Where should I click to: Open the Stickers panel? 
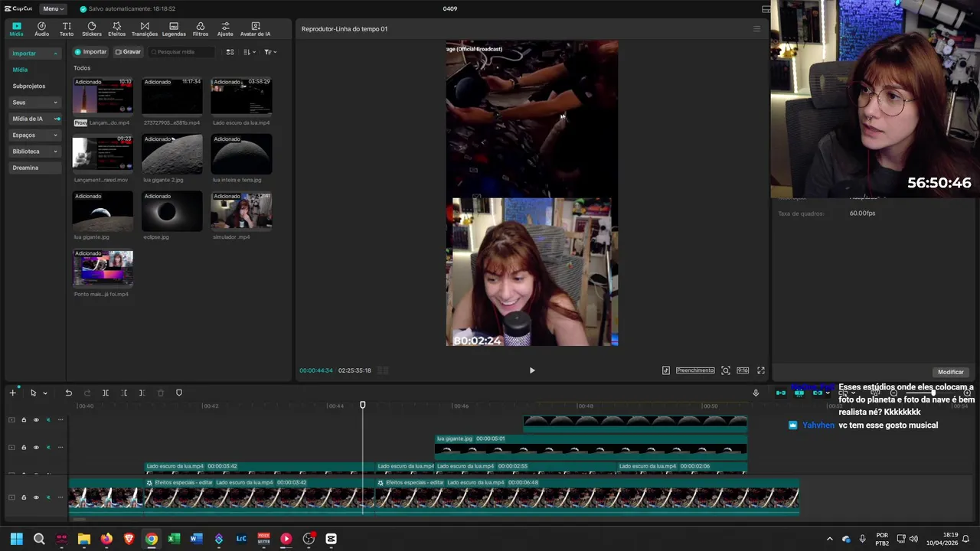[x=92, y=29]
